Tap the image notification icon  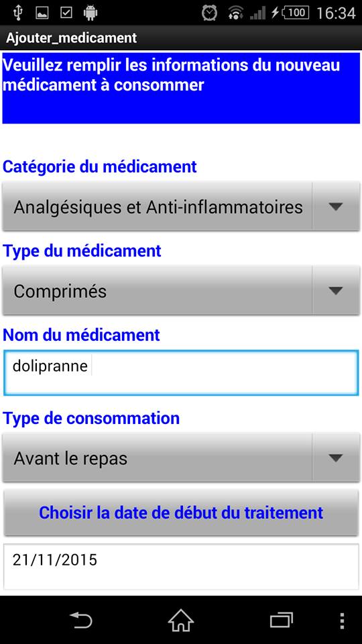(42, 13)
